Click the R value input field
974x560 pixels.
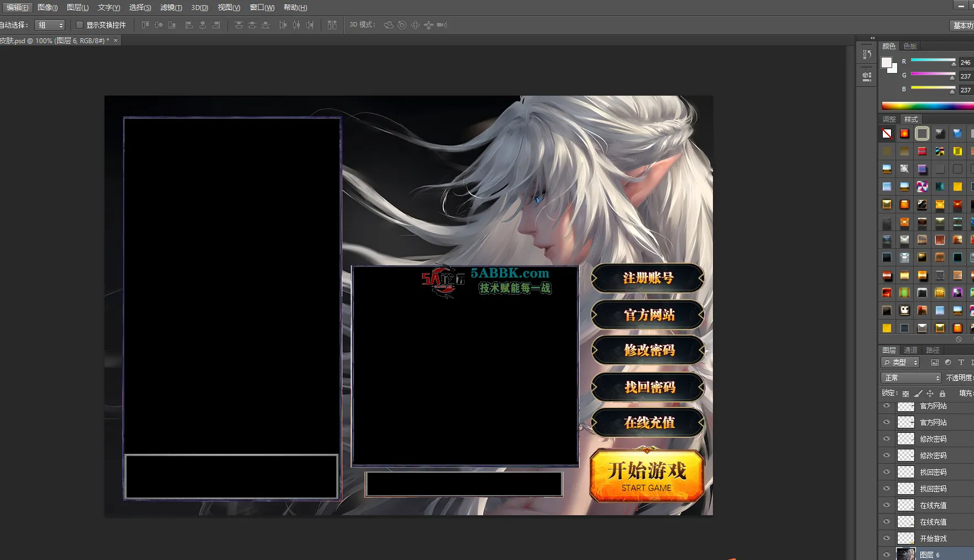[966, 62]
